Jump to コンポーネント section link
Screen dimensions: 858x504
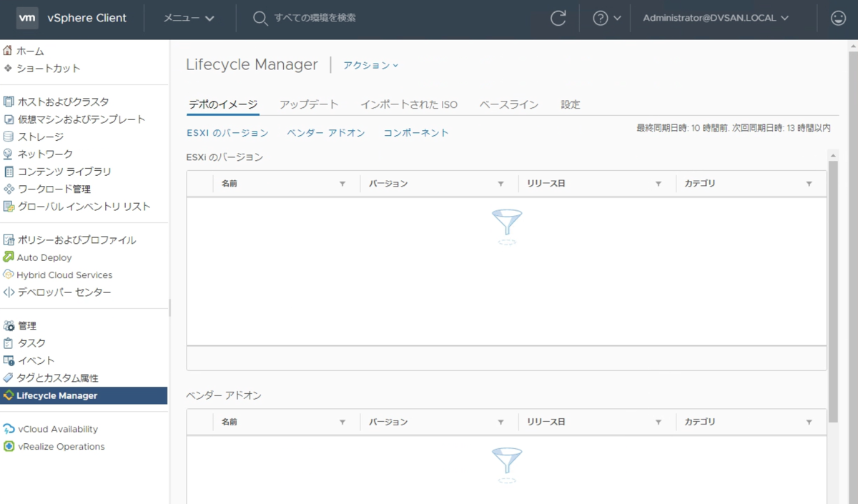416,133
